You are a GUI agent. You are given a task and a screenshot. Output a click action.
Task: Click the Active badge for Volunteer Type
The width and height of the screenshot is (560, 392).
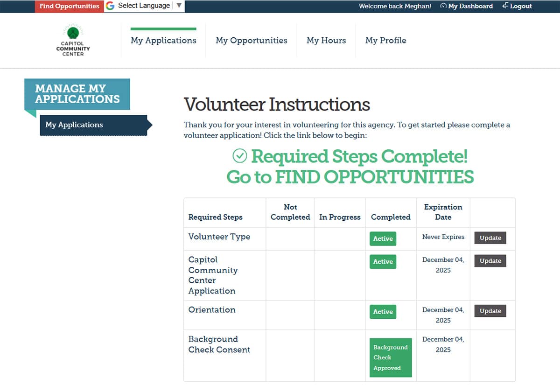pyautogui.click(x=382, y=238)
